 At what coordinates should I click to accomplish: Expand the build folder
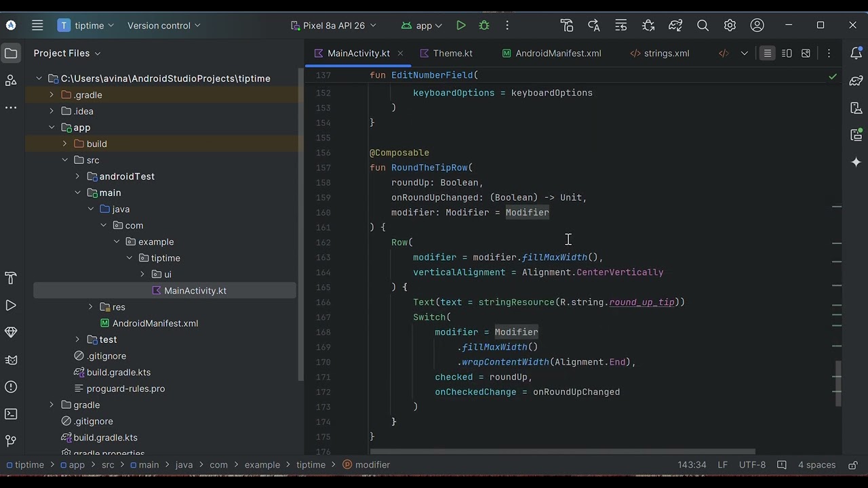[x=64, y=144]
